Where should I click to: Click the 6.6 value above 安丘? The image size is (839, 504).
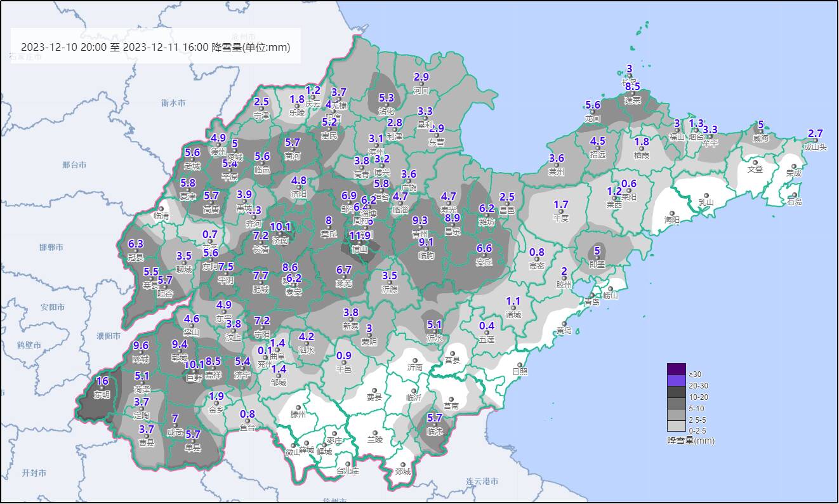point(484,248)
